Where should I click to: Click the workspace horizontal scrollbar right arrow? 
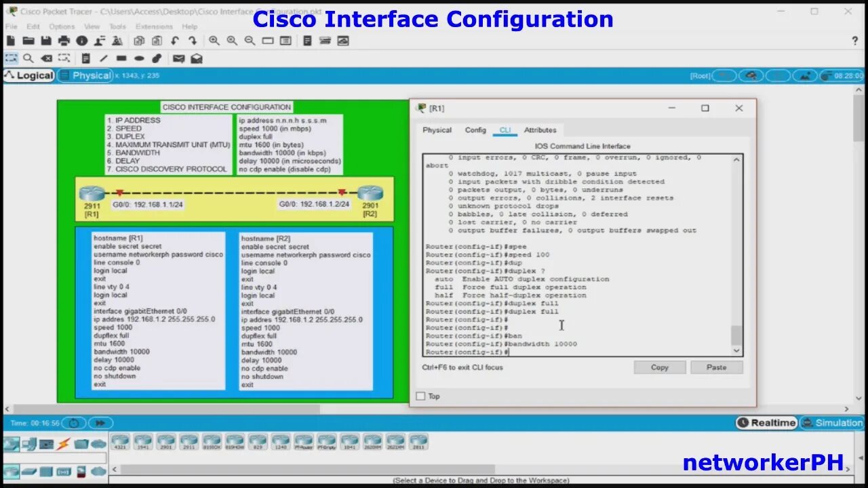pyautogui.click(x=846, y=409)
